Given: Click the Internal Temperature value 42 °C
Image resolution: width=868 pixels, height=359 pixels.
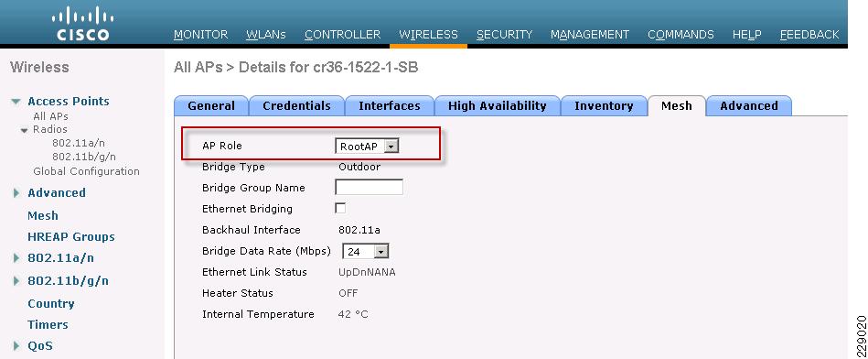Looking at the screenshot, I should tap(353, 314).
